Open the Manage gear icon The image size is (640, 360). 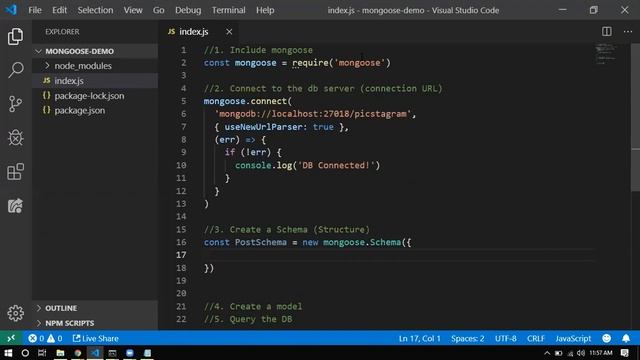point(16,313)
